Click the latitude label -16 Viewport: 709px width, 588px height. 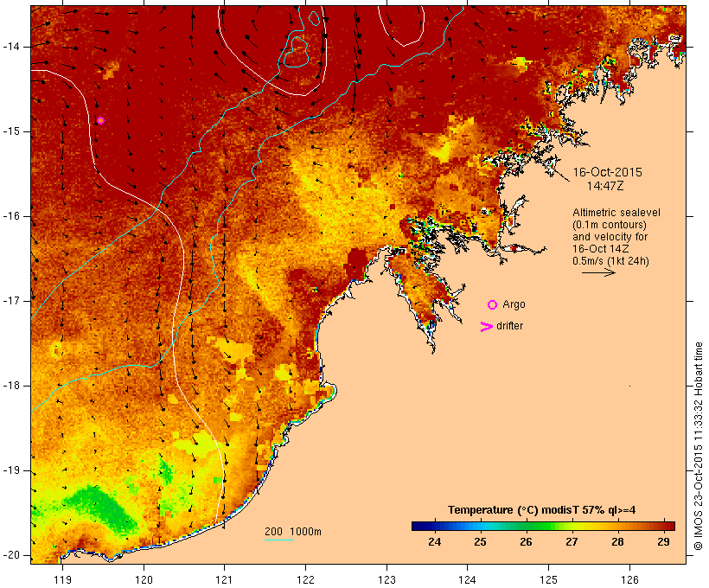tap(11, 216)
